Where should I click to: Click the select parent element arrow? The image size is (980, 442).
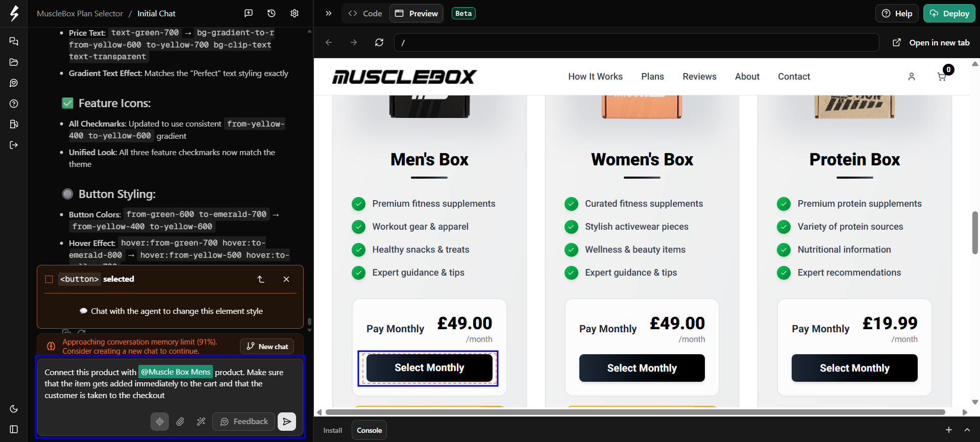click(x=261, y=279)
